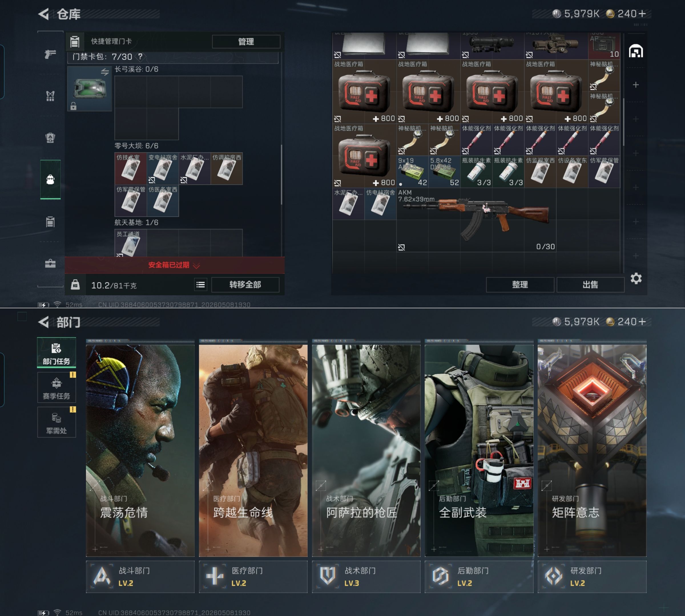685x616 pixels.
Task: Select the green card case container thumbnail
Action: coord(90,89)
